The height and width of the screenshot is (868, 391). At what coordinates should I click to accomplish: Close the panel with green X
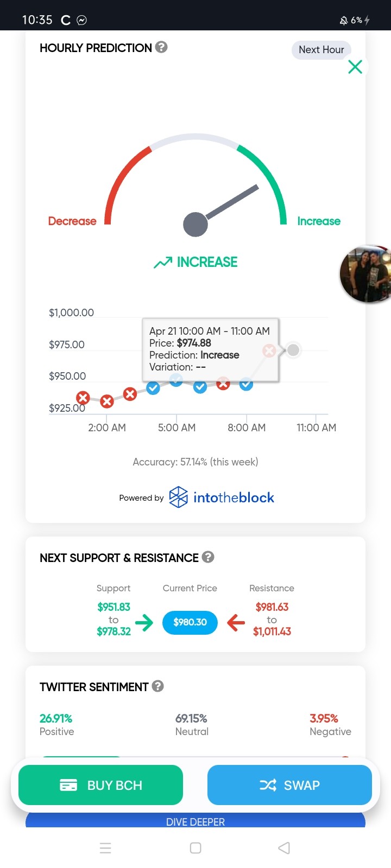coord(355,67)
